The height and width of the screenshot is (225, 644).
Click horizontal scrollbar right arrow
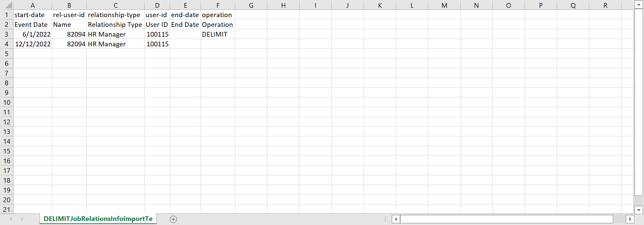click(630, 219)
